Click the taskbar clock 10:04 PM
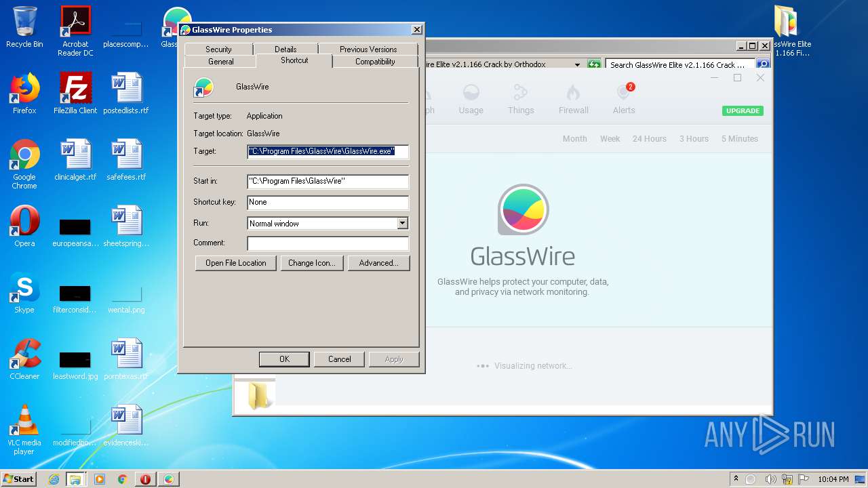The height and width of the screenshot is (488, 868). pos(833,479)
